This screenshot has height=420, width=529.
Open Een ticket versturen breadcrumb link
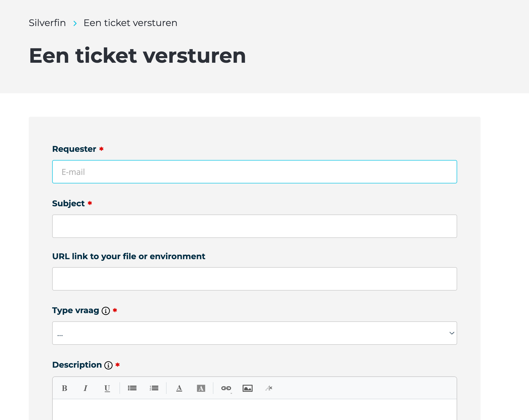coord(130,23)
